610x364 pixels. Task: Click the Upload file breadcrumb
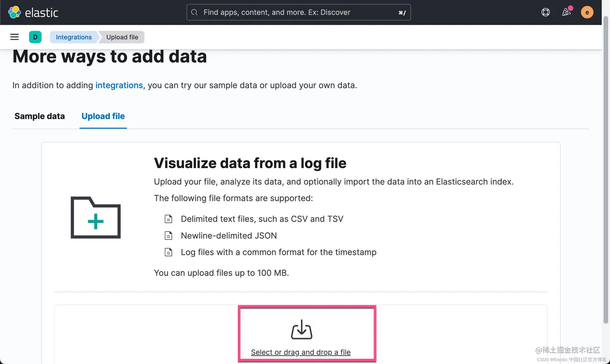pyautogui.click(x=122, y=37)
